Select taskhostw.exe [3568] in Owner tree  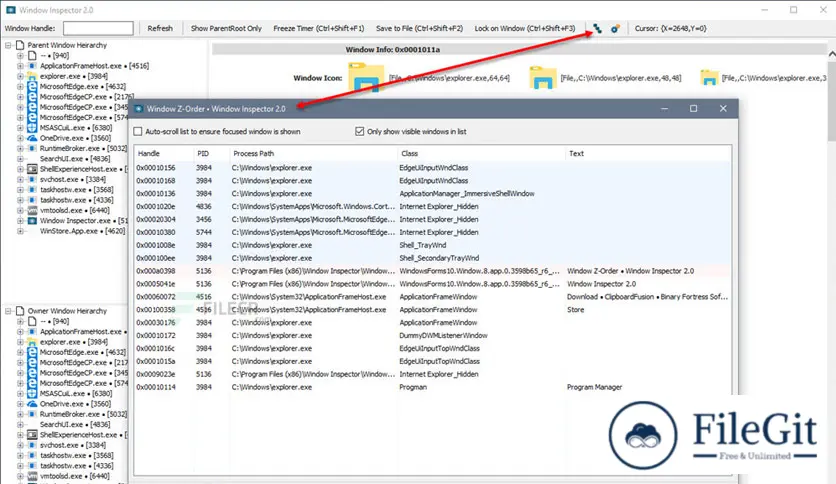(x=77, y=455)
